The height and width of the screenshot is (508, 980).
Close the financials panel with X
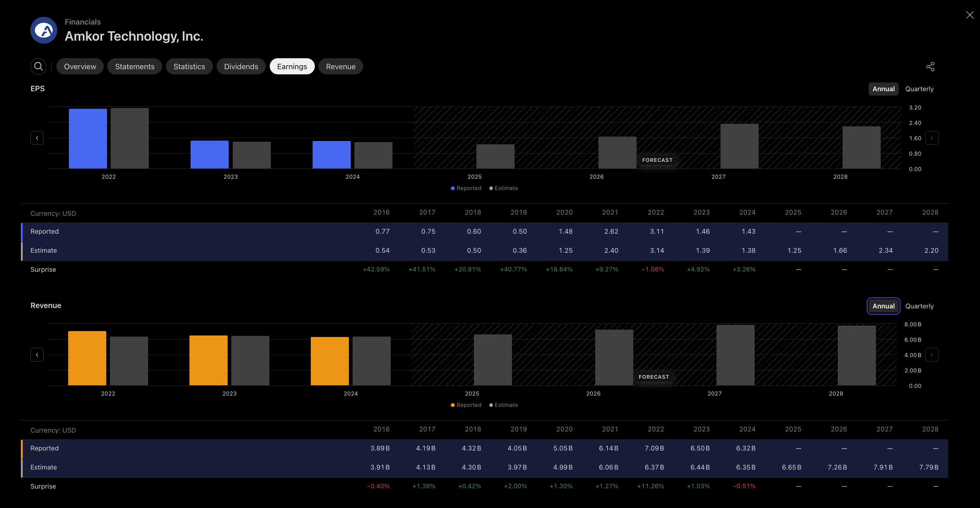(970, 15)
